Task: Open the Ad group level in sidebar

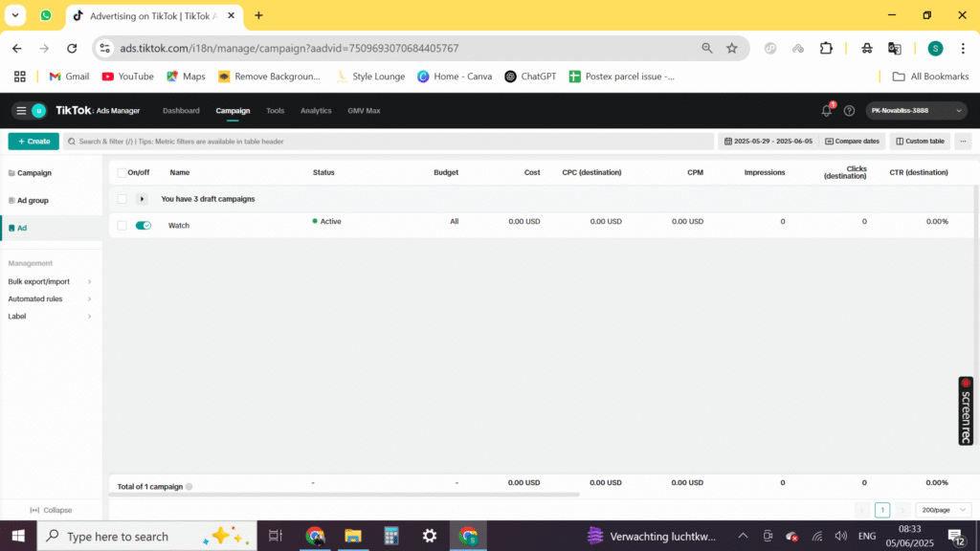Action: [33, 201]
